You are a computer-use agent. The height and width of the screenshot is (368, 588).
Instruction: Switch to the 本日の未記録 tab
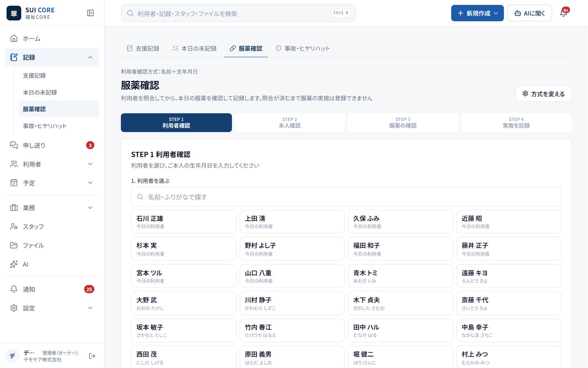coord(194,49)
